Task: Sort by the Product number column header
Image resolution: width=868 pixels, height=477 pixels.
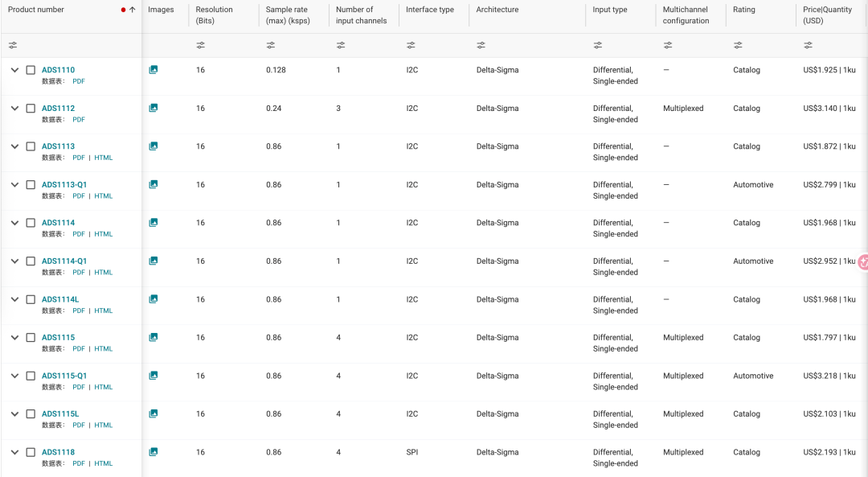Action: pos(36,10)
